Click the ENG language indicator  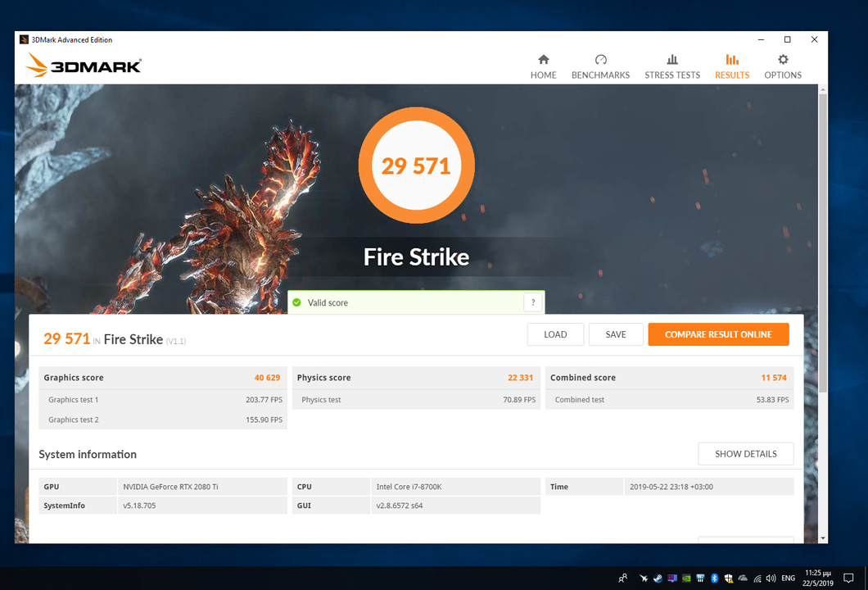coord(789,579)
